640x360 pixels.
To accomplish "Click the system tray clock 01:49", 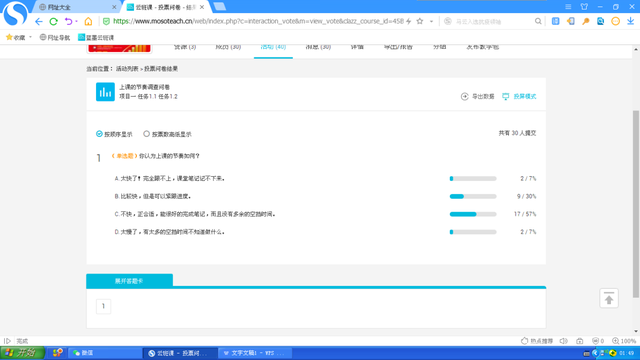I will [x=626, y=353].
